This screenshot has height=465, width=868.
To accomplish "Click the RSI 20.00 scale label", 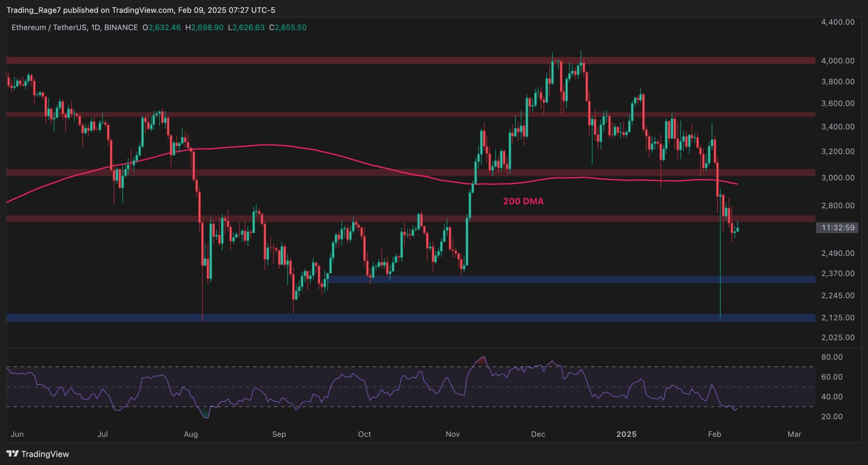I will (832, 417).
